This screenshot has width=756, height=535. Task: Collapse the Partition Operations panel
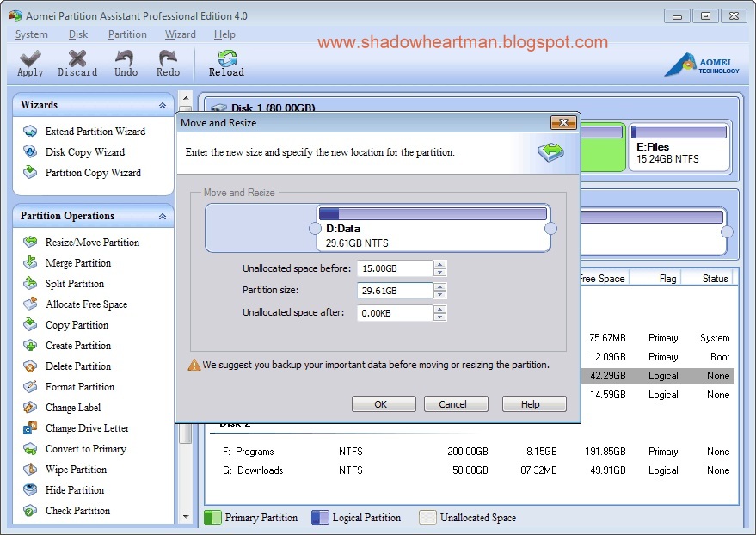(x=163, y=217)
